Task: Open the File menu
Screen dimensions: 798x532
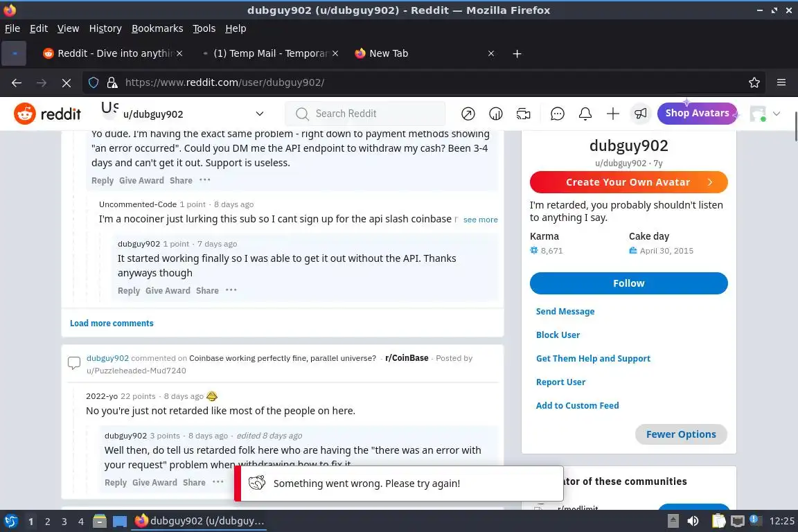Action: (12, 28)
